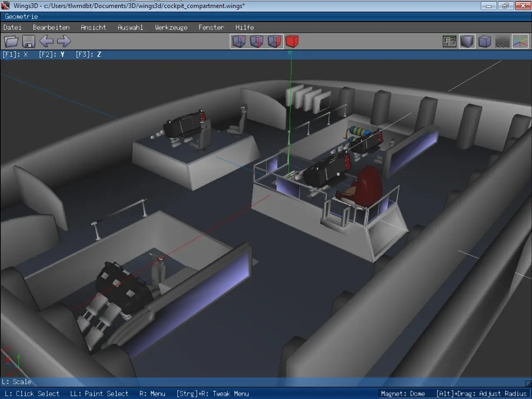Click the Open file folder icon
Image resolution: width=532 pixels, height=399 pixels.
coord(11,41)
